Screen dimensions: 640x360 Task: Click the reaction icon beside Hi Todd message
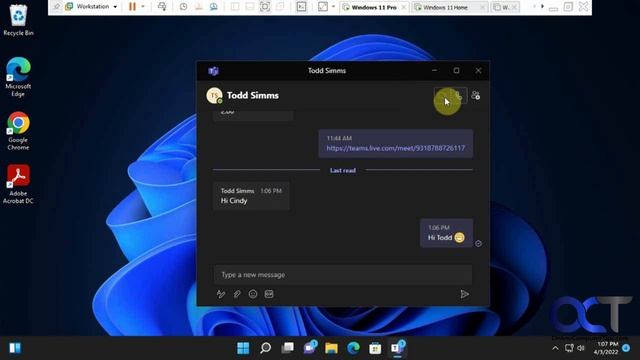pos(478,243)
